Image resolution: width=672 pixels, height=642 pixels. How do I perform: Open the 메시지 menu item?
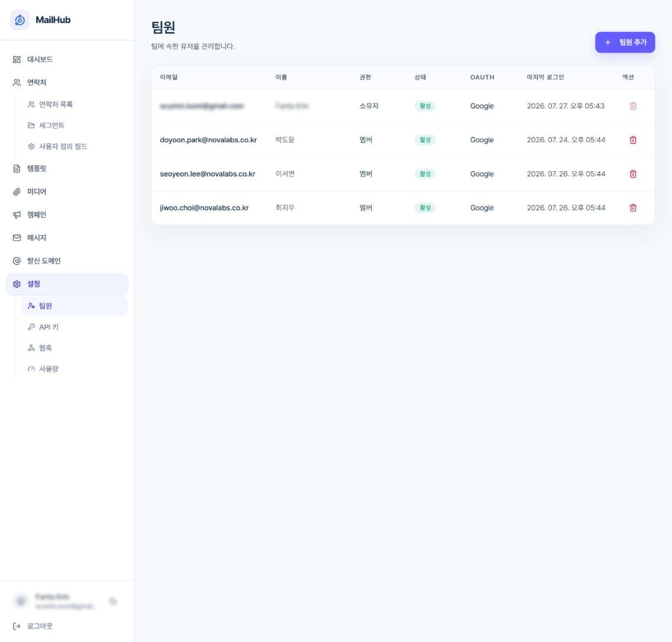click(67, 237)
